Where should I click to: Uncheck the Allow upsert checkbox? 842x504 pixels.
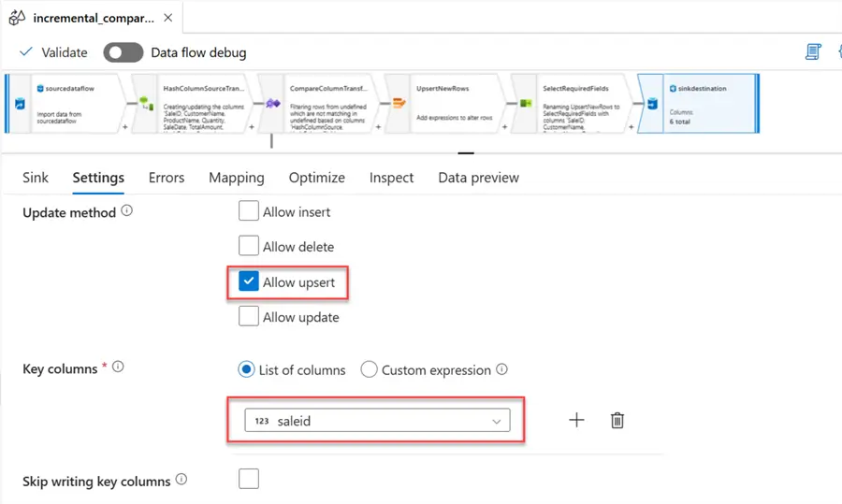pyautogui.click(x=249, y=282)
